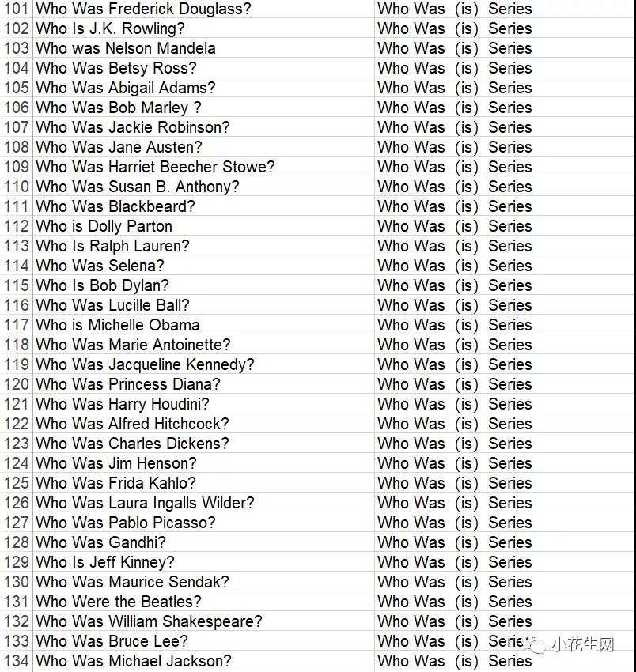This screenshot has width=636, height=672.
Task: Click the cell 'Who Was Betsy Ross?'
Action: (203, 68)
